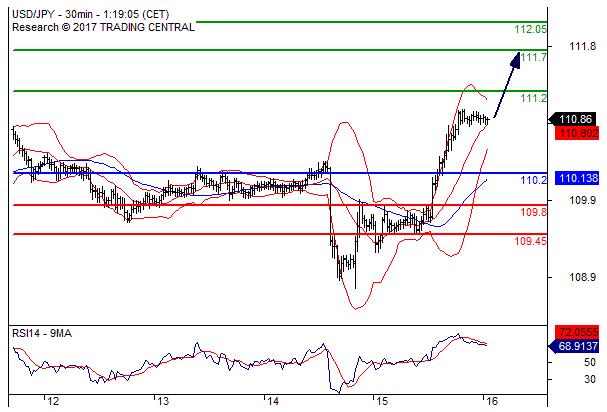The height and width of the screenshot is (412, 607).
Task: Click the blue 68.9137 RSI value tag
Action: tap(574, 346)
